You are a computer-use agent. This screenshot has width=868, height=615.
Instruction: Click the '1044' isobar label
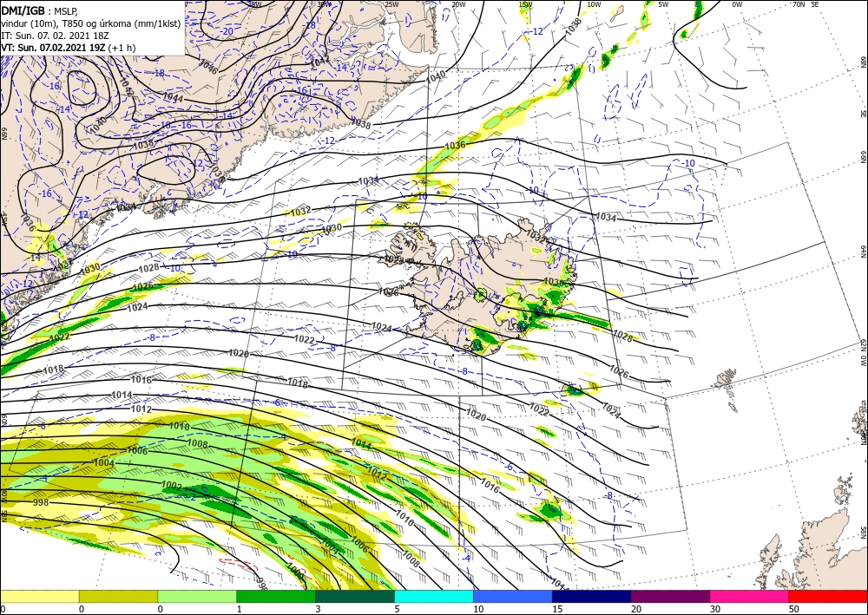pyautogui.click(x=174, y=97)
